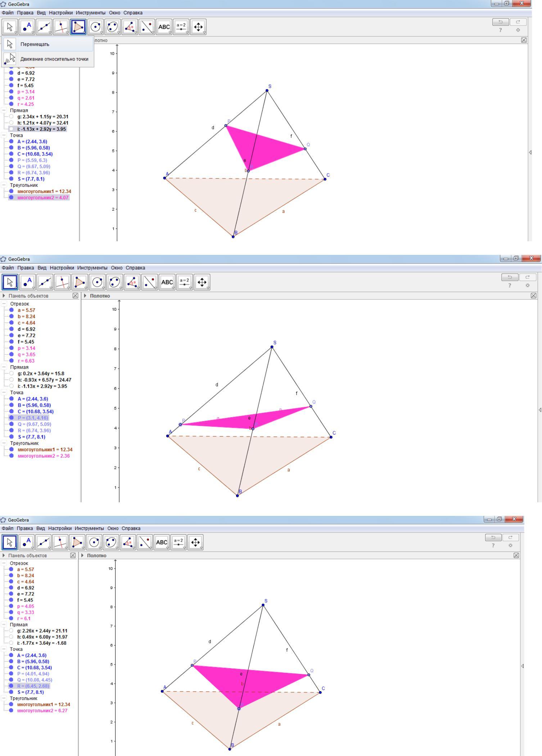Choose Движение относительно точки from tool dropdown
This screenshot has width=542, height=756.
pyautogui.click(x=48, y=59)
